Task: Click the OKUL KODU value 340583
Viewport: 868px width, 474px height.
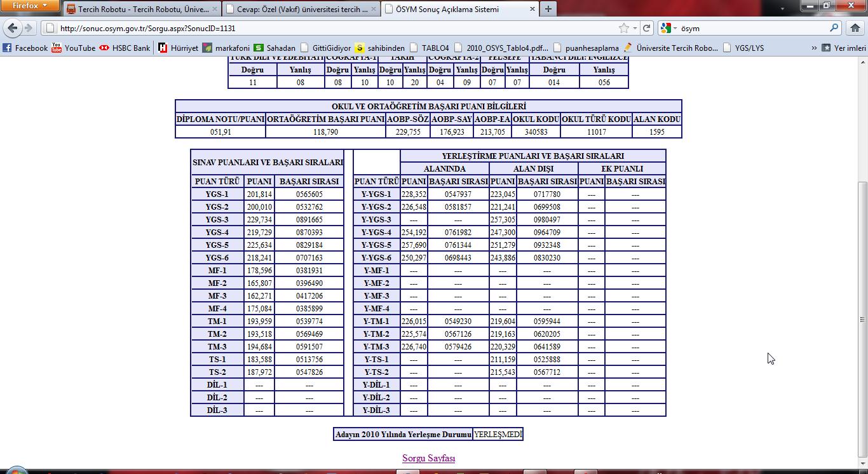Action: [x=536, y=132]
